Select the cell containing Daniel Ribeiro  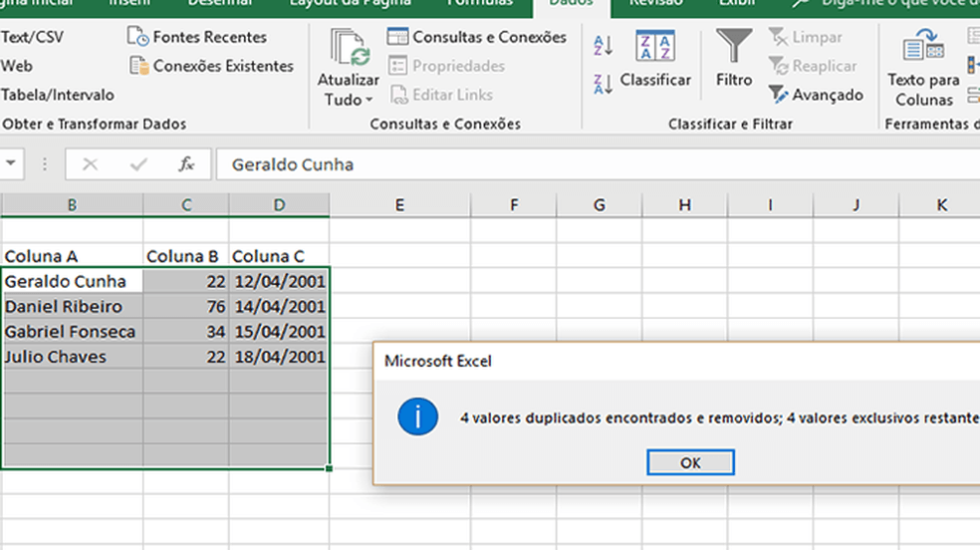coord(72,307)
